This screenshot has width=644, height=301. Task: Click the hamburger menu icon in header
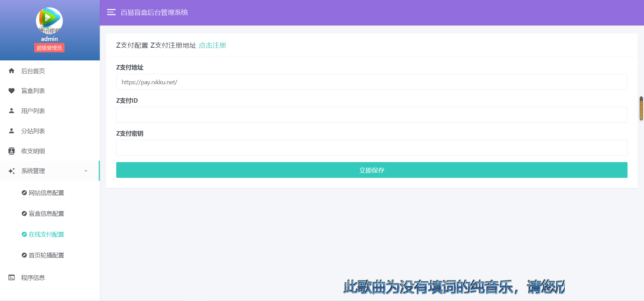pyautogui.click(x=111, y=12)
